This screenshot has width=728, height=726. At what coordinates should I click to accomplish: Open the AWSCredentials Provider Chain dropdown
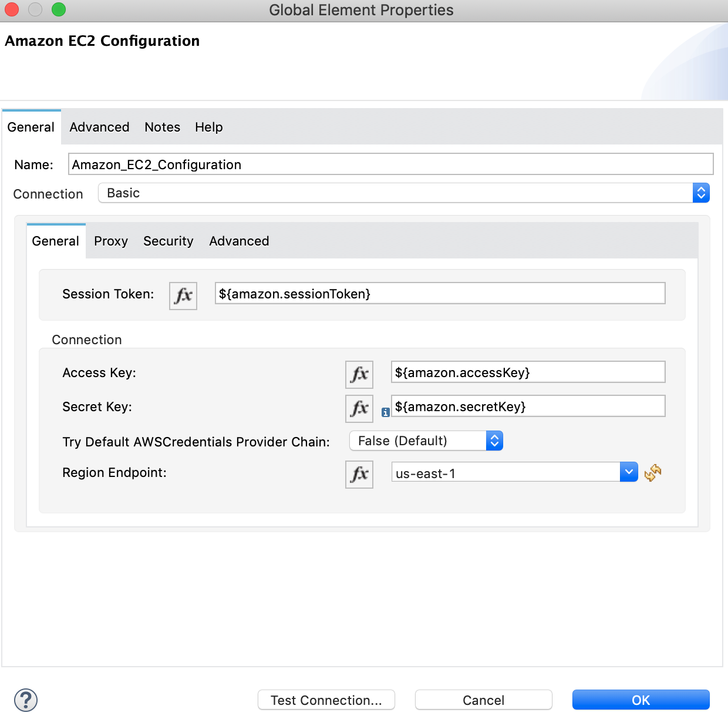[x=494, y=441]
